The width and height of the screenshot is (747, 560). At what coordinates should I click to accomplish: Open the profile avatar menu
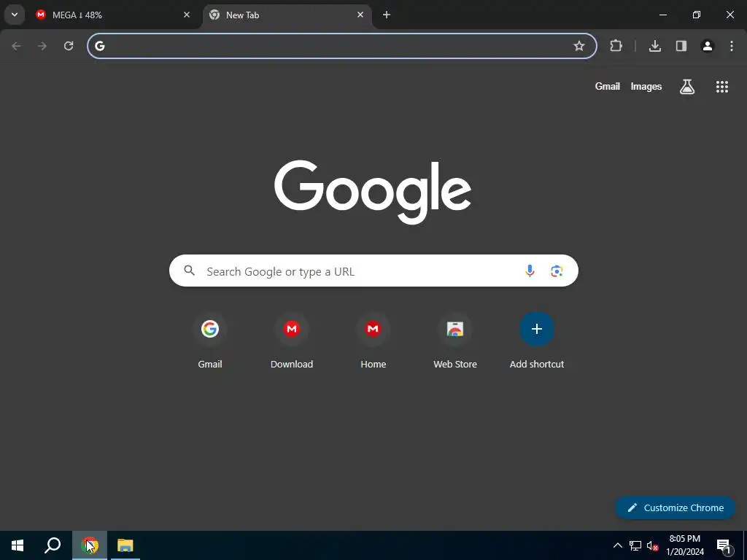pyautogui.click(x=708, y=46)
